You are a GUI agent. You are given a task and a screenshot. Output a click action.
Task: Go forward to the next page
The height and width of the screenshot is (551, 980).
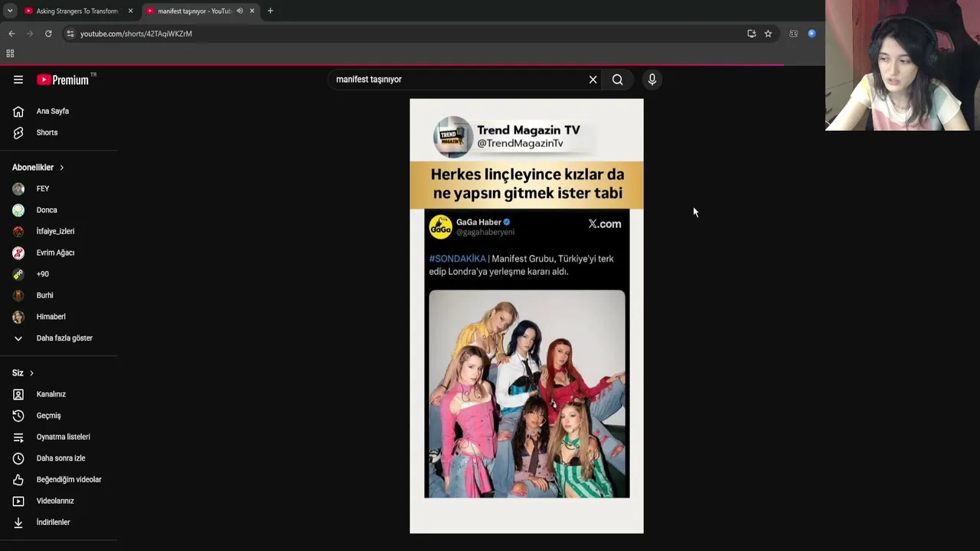tap(30, 34)
